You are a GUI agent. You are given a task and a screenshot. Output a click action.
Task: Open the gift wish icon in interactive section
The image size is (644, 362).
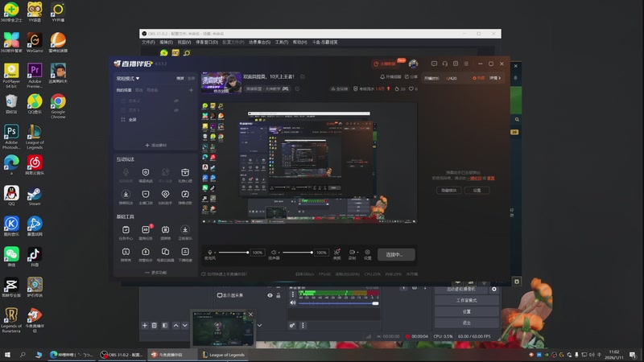pyautogui.click(x=185, y=172)
